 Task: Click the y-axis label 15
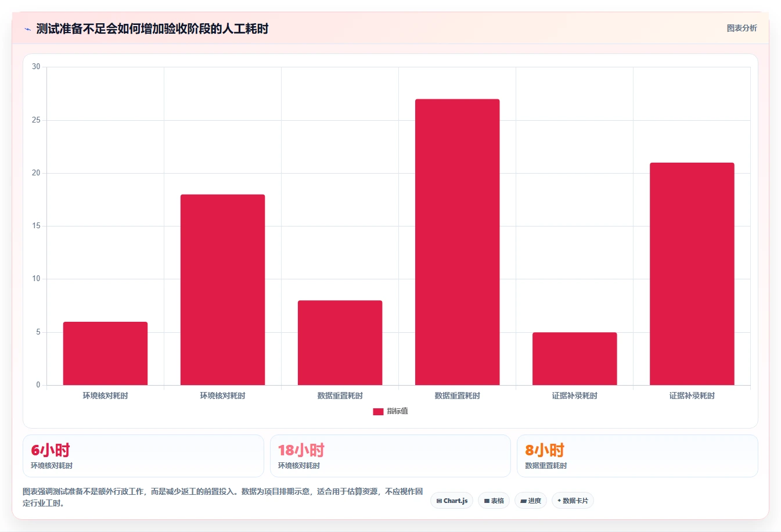[x=36, y=226]
